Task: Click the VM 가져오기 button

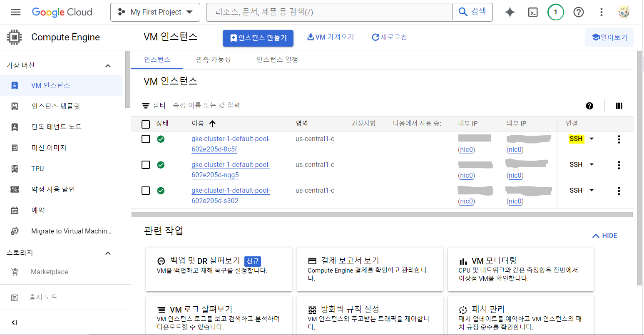Action: (x=331, y=37)
